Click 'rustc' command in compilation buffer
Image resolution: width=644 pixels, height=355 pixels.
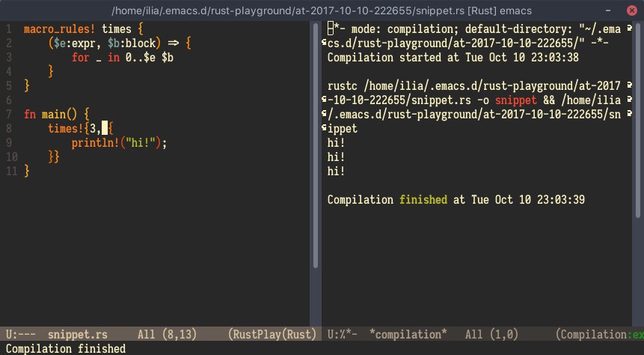pos(342,85)
